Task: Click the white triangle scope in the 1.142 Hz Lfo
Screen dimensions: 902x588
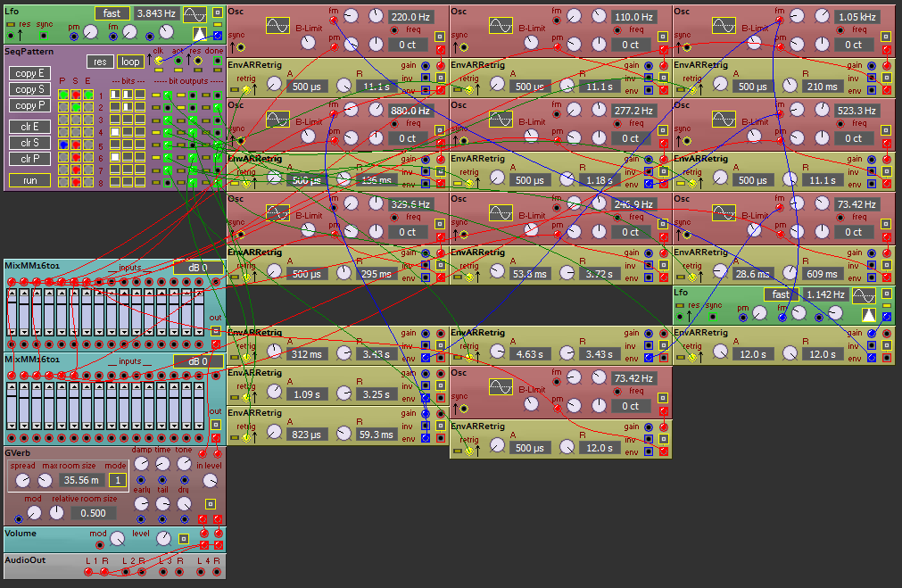Action: [869, 315]
